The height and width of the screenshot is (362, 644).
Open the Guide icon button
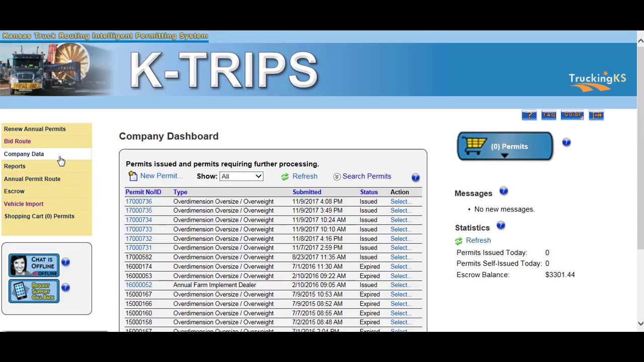tap(572, 115)
